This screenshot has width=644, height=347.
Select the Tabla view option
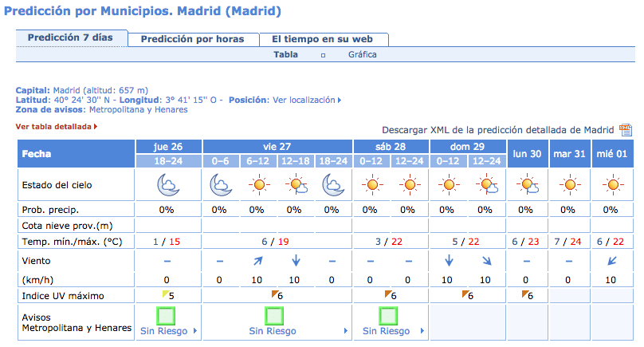click(285, 54)
